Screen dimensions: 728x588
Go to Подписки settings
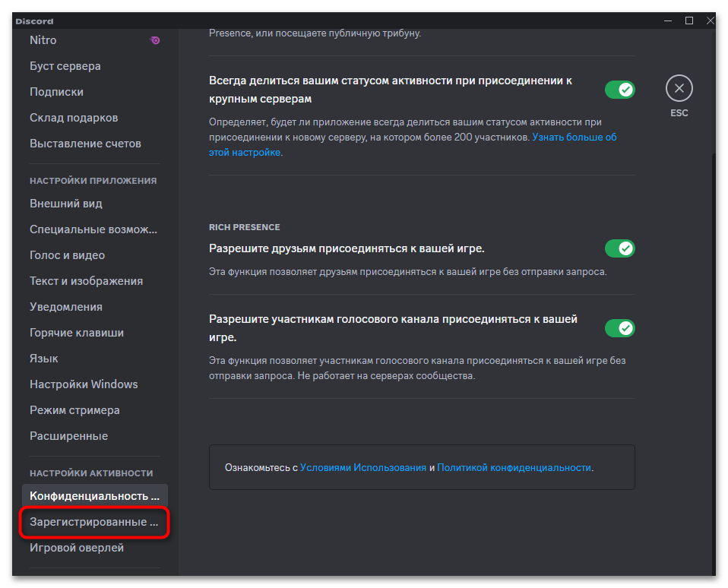95,92
